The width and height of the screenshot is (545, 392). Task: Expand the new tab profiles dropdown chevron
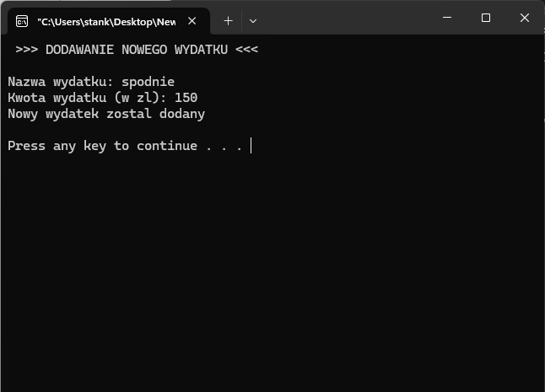click(x=253, y=20)
